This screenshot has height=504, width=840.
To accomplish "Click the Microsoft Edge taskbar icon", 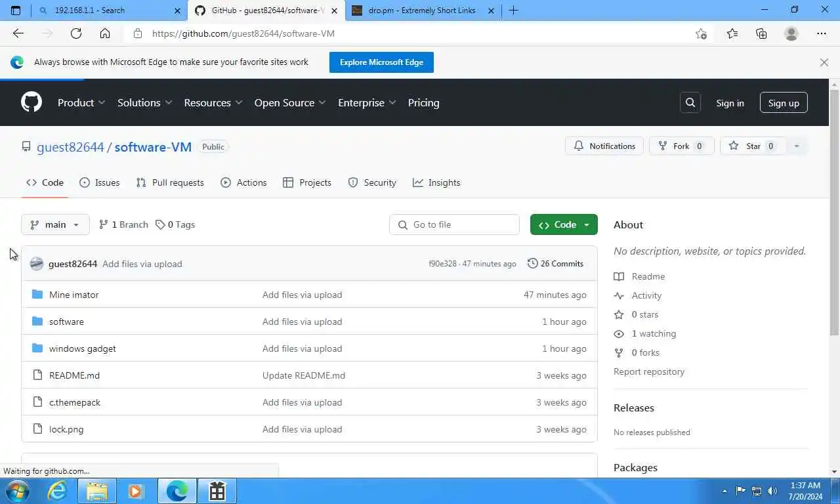I will (177, 491).
